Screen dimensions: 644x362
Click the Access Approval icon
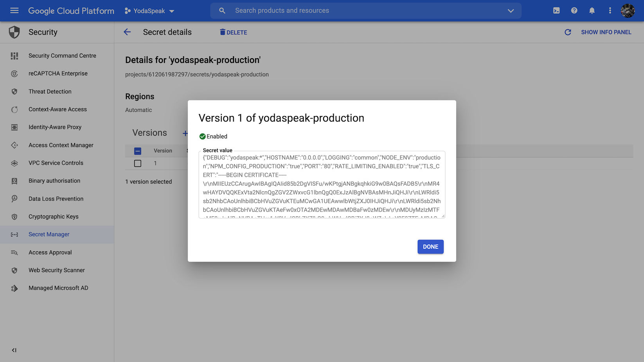14,253
